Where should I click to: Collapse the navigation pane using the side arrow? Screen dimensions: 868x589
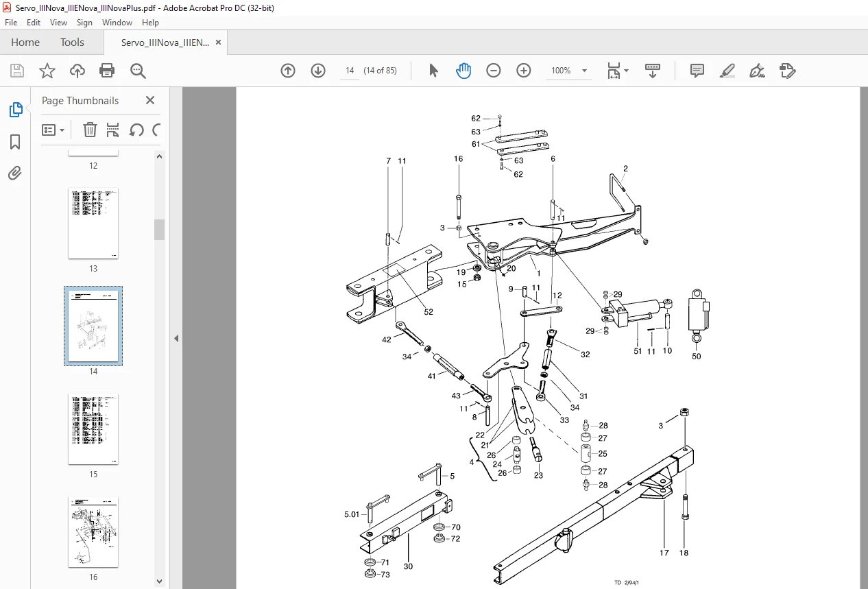[176, 338]
